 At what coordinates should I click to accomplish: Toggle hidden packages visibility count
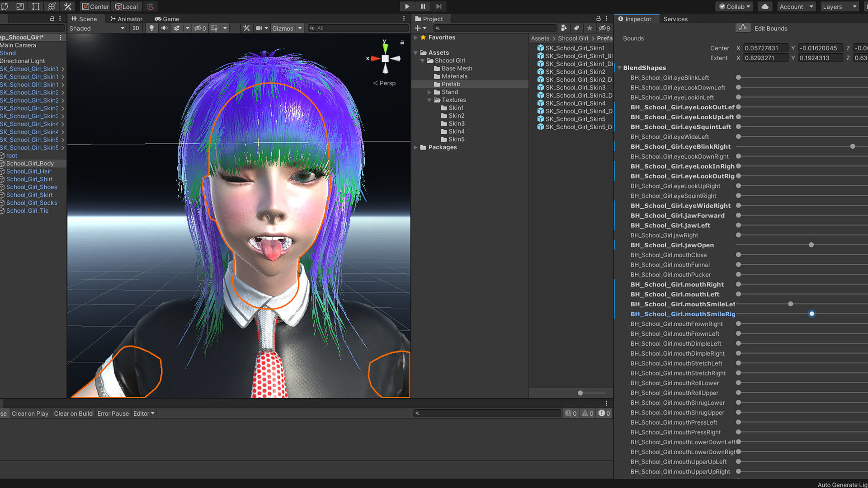click(604, 28)
